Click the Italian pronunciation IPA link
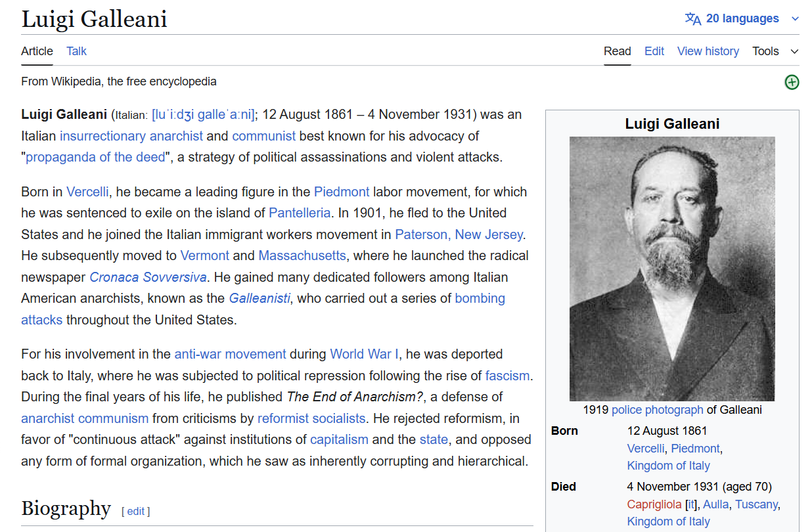The width and height of the screenshot is (812, 532). [x=203, y=115]
